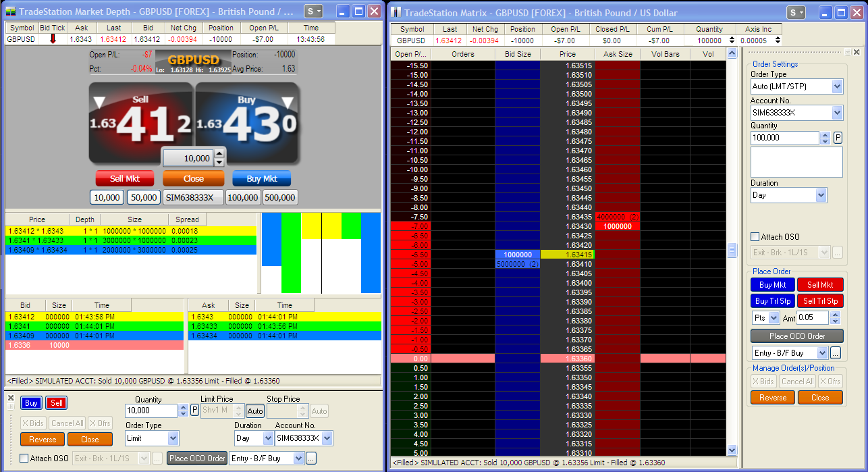868x472 pixels.
Task: Click Quantity field in Market Depth order bar
Action: pyautogui.click(x=152, y=411)
